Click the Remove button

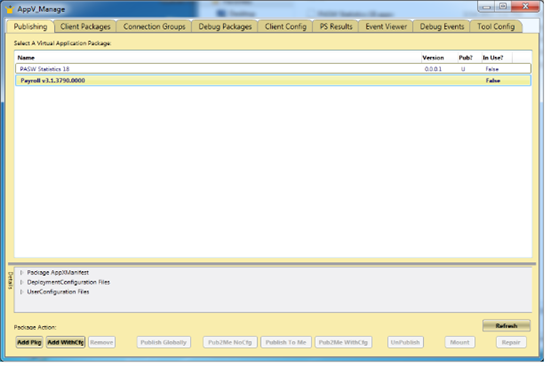click(x=102, y=342)
